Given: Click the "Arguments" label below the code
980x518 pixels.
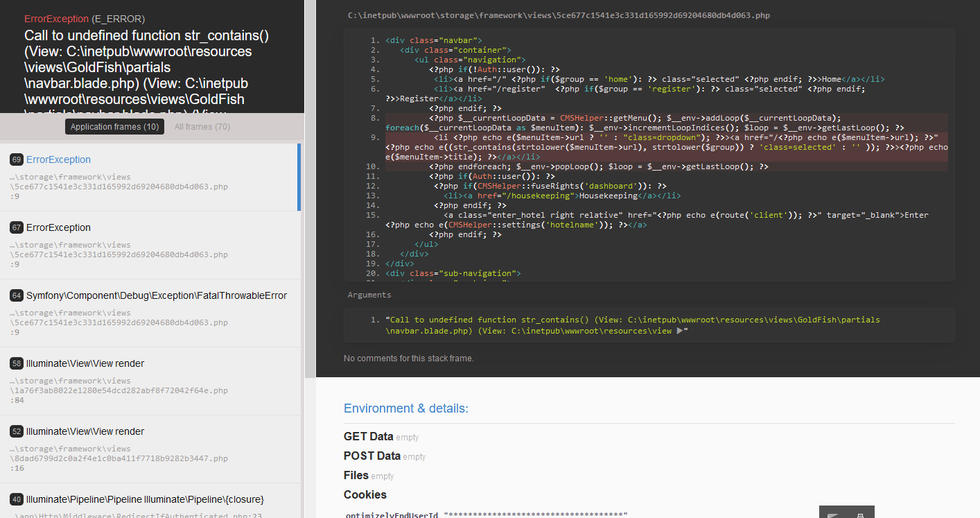Looking at the screenshot, I should pyautogui.click(x=369, y=295).
